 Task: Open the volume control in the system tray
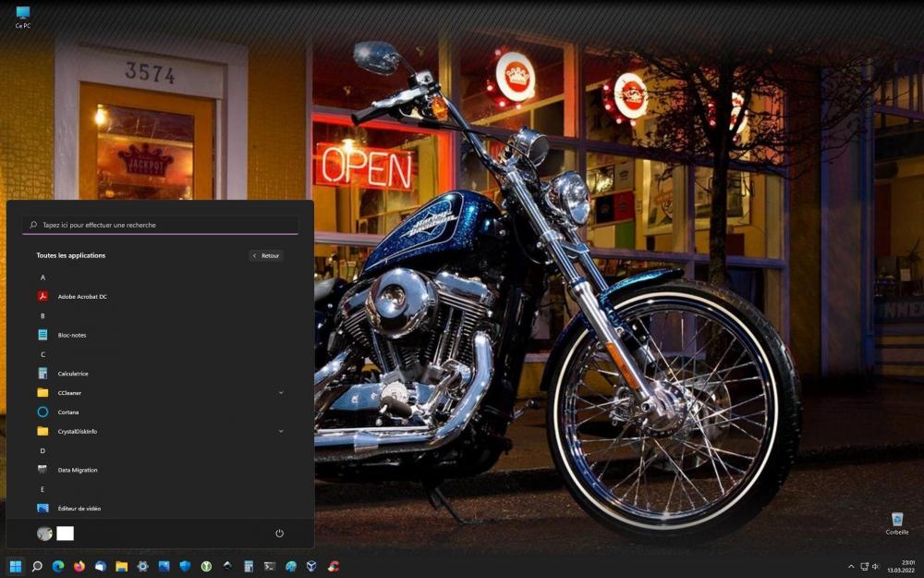(874, 566)
